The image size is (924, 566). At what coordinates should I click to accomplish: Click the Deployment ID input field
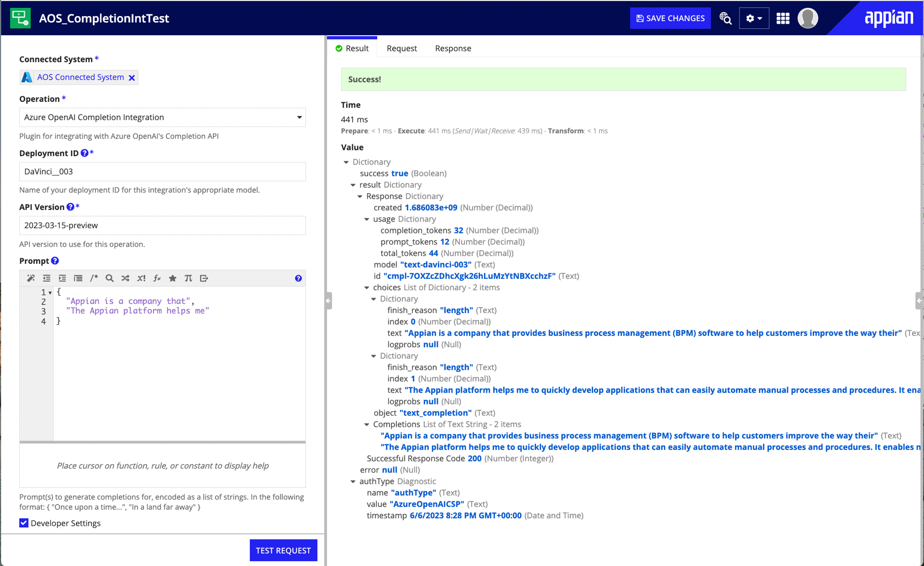(162, 171)
